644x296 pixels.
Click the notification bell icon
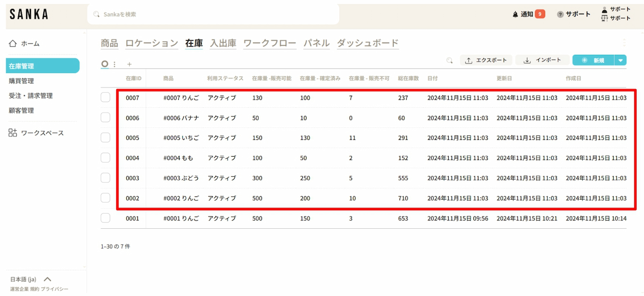pos(515,15)
